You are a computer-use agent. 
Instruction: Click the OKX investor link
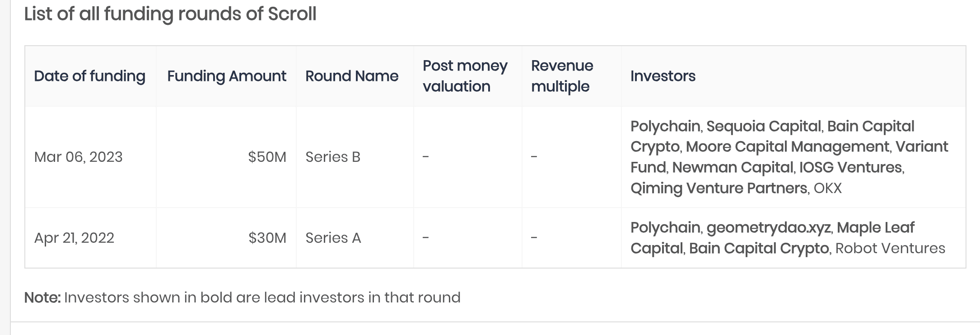(x=827, y=188)
